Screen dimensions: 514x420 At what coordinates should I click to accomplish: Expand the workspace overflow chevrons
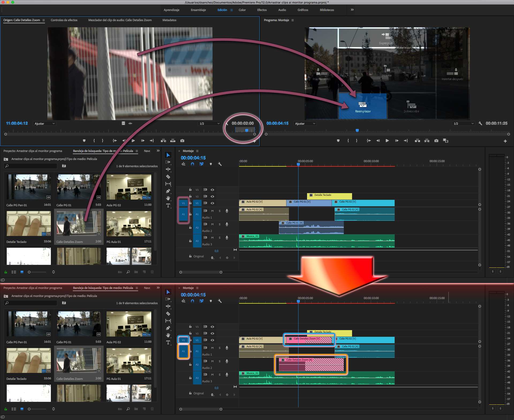352,10
